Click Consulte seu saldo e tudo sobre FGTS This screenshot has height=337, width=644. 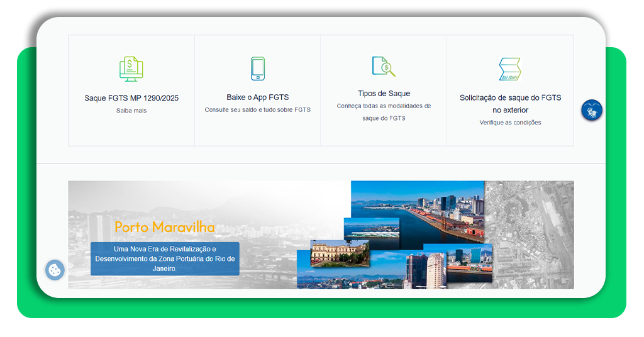pos(257,109)
